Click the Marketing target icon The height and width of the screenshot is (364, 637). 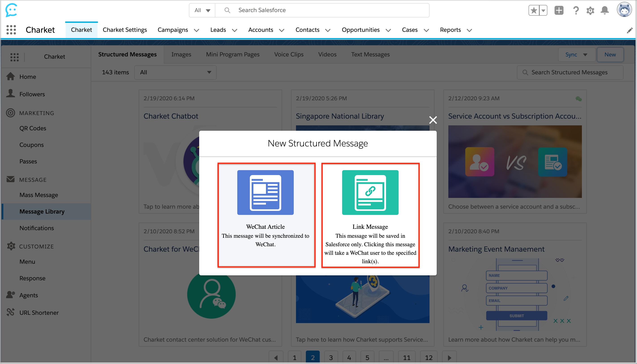point(11,113)
